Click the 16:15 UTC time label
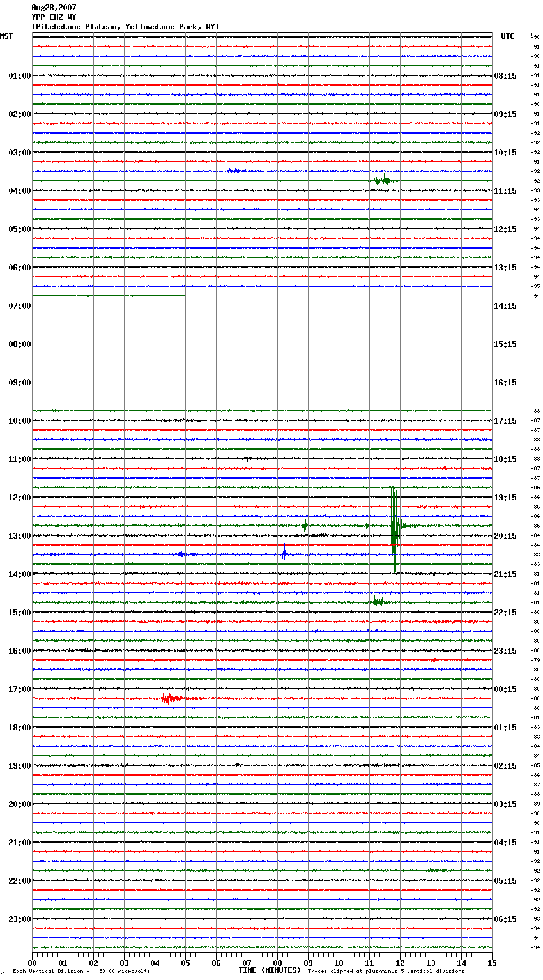This screenshot has height=980, width=543. (505, 383)
